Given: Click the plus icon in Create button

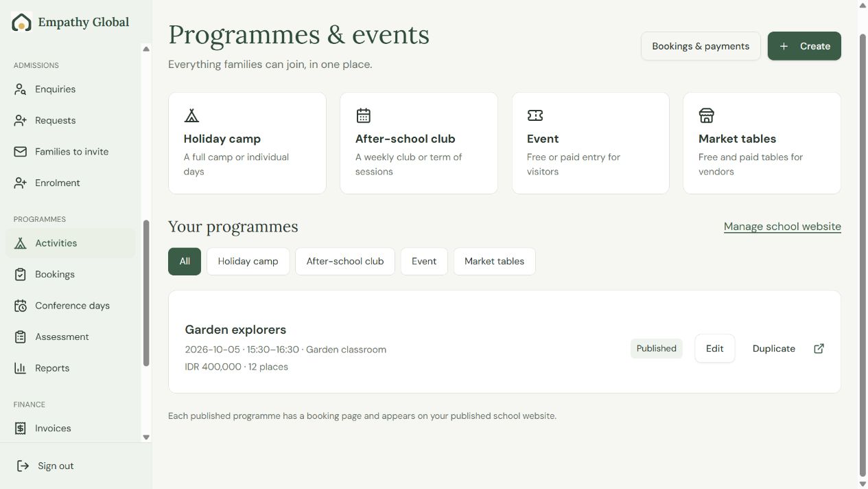Looking at the screenshot, I should click(x=784, y=46).
